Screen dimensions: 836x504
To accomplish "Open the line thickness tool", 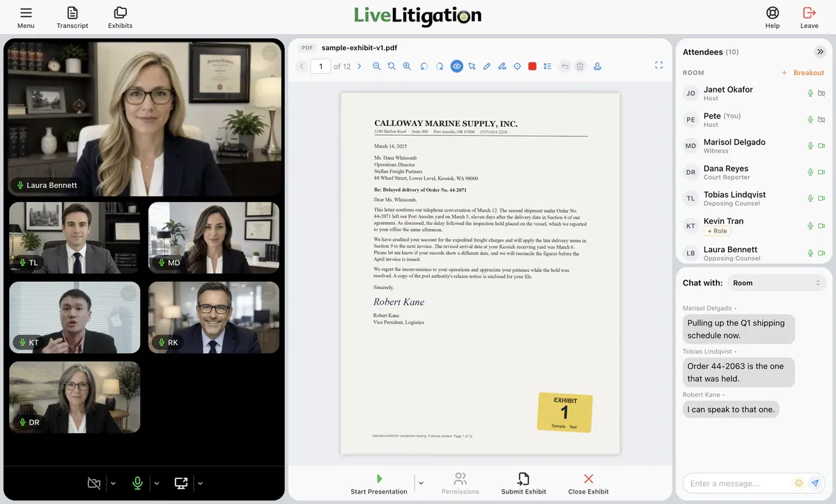I will [x=548, y=66].
